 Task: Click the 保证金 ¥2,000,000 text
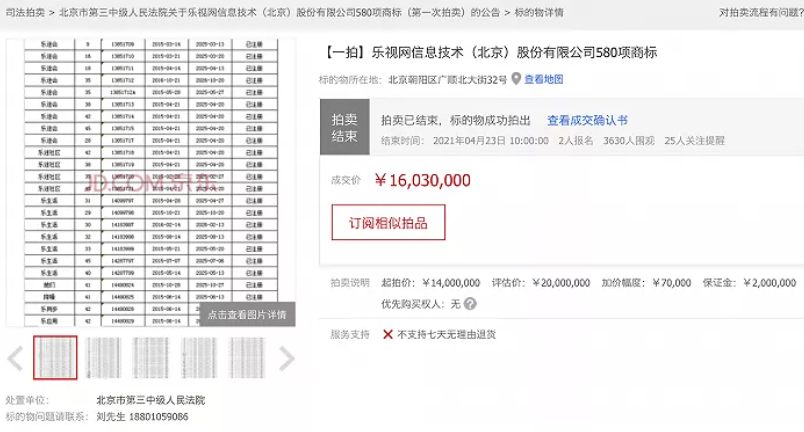click(x=749, y=283)
